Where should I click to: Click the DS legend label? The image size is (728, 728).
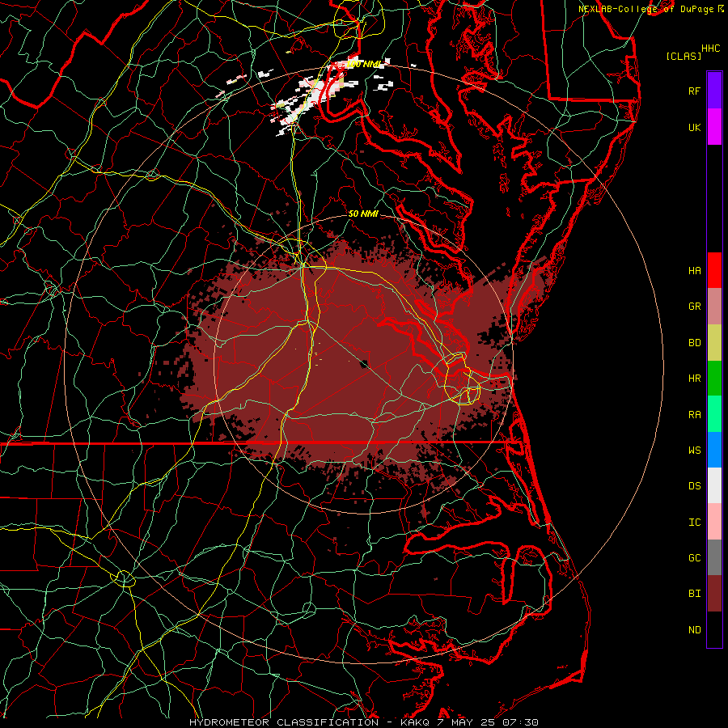pyautogui.click(x=694, y=485)
